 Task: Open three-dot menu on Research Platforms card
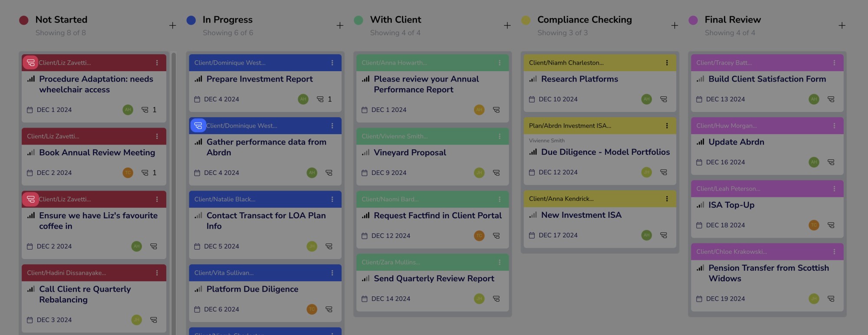pyautogui.click(x=667, y=63)
